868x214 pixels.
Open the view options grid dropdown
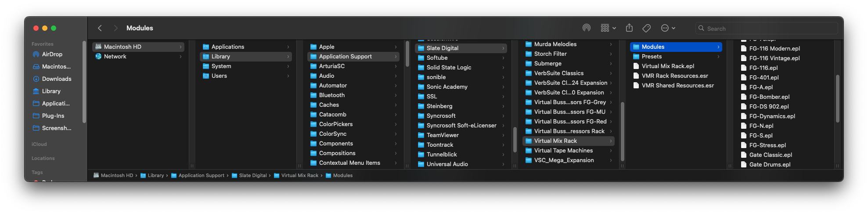(608, 28)
